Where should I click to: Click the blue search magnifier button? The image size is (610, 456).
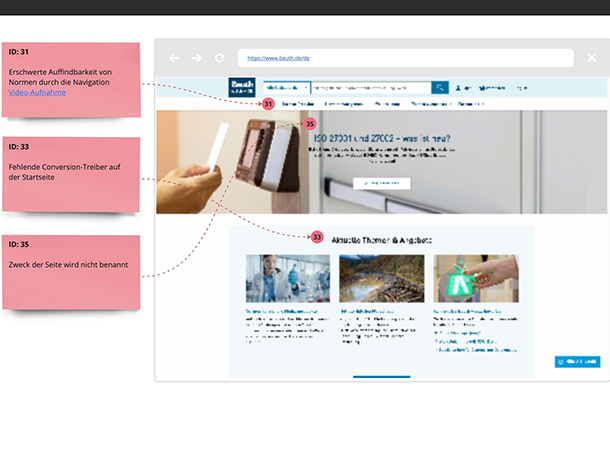(439, 88)
